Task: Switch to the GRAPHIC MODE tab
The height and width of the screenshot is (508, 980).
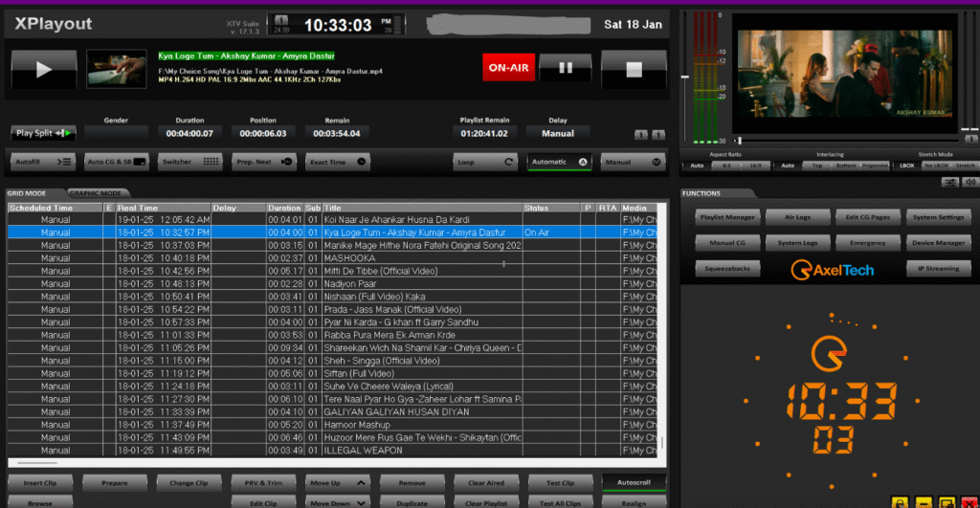Action: 95,193
